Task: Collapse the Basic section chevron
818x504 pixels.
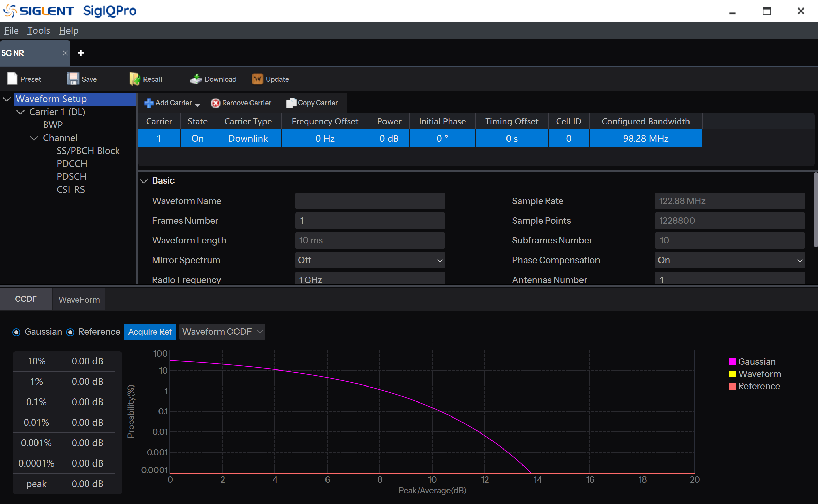Action: [144, 181]
